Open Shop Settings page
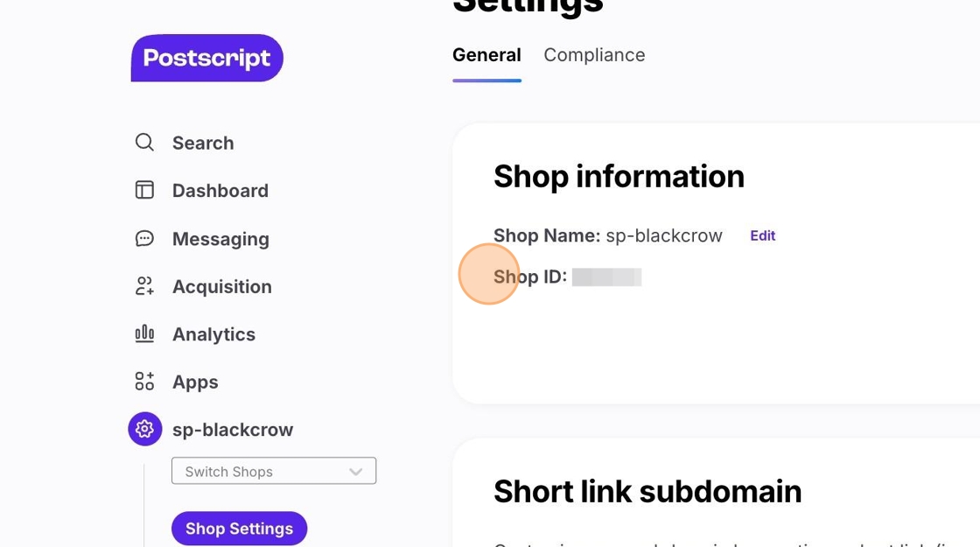The image size is (980, 547). [x=239, y=529]
